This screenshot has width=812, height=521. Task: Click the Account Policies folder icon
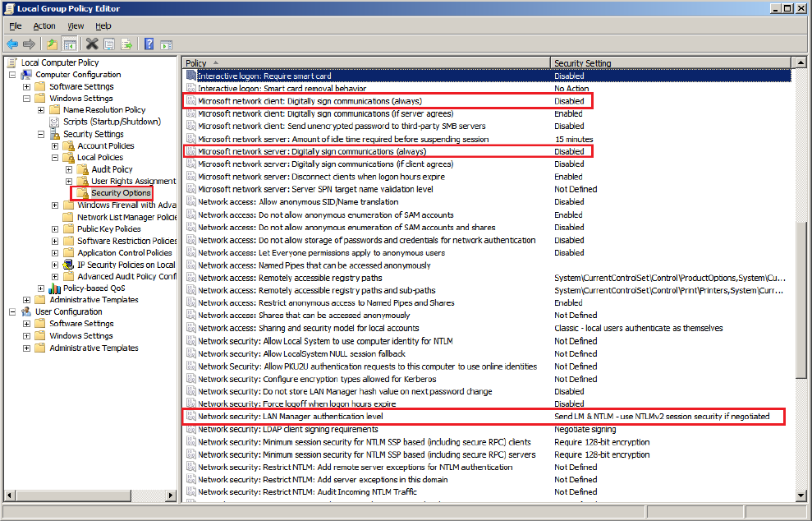pyautogui.click(x=68, y=146)
